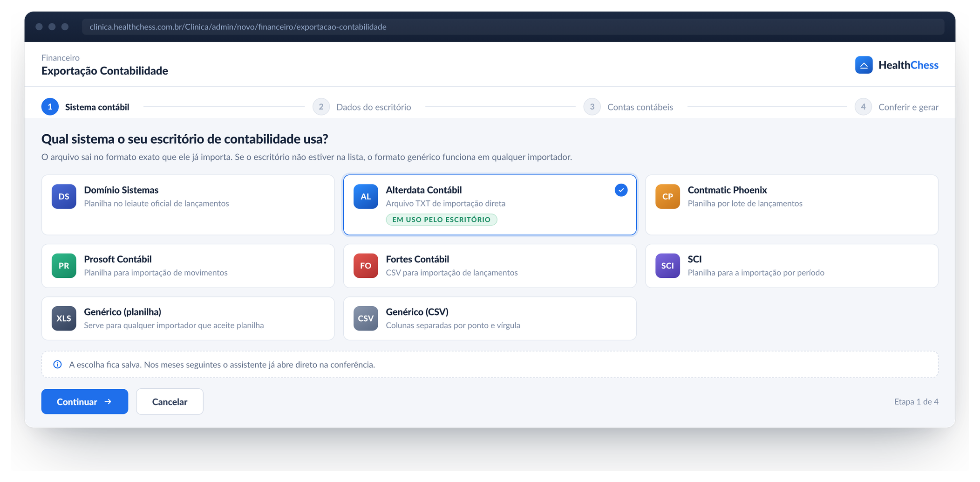Image resolution: width=980 pixels, height=482 pixels.
Task: Click the info icon beside saved-choice note
Action: coord(57,365)
